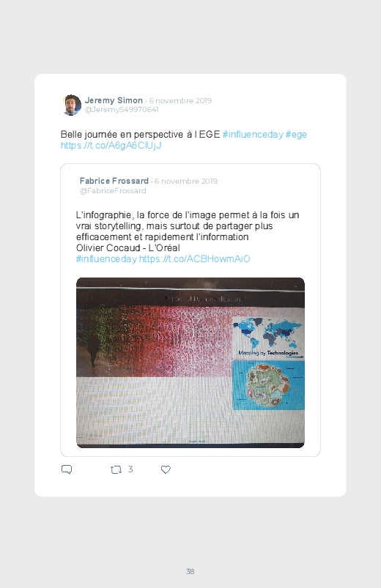Screen dimensions: 381x588
Task: Open Jeremy Simon's tweet date 6 novembre 2019
Action: pos(180,100)
